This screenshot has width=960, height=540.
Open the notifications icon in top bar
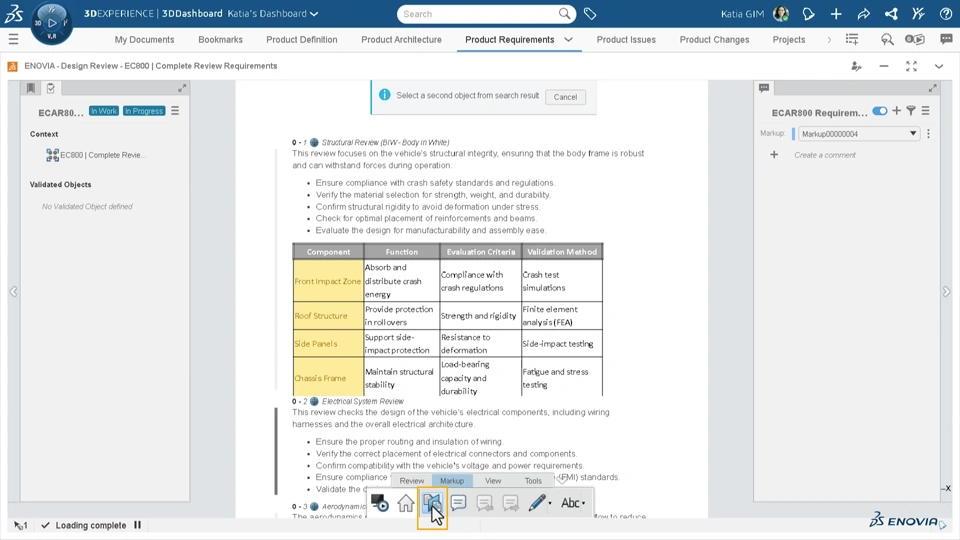tap(809, 13)
